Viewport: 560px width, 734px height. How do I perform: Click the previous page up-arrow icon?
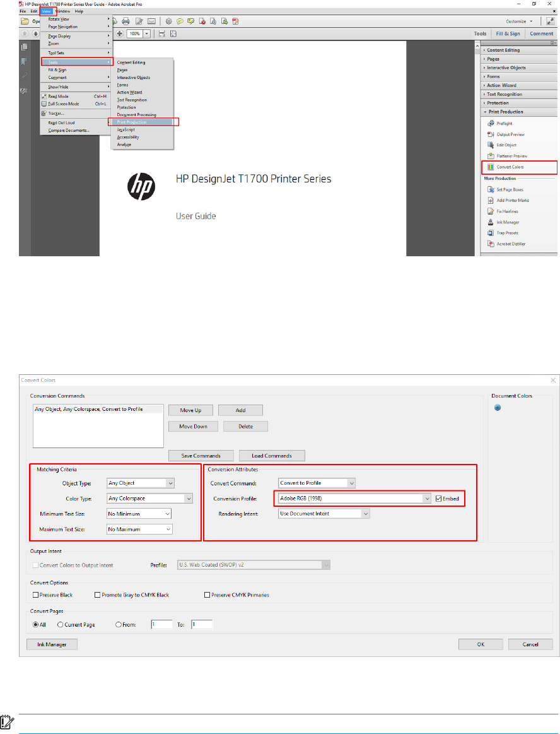25,33
